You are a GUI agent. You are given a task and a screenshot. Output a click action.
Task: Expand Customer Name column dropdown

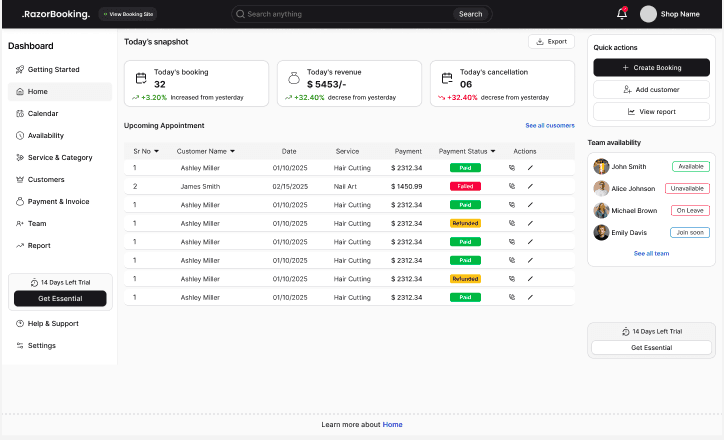[232, 151]
